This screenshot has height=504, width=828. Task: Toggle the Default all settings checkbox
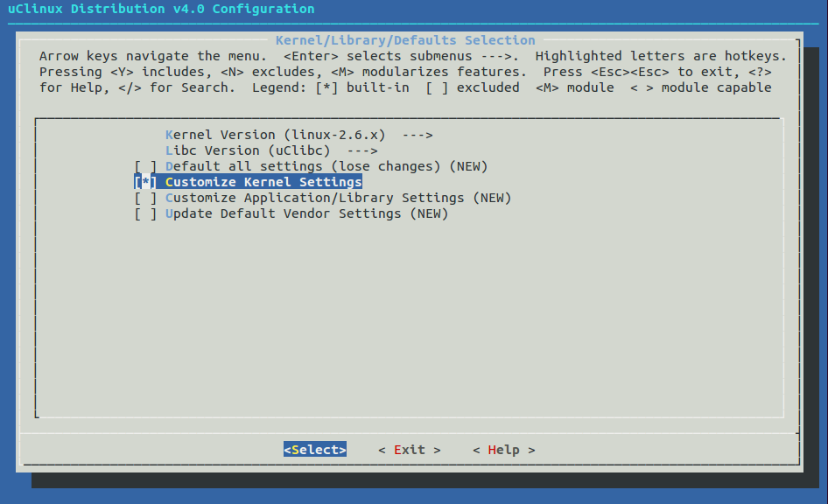tap(145, 167)
